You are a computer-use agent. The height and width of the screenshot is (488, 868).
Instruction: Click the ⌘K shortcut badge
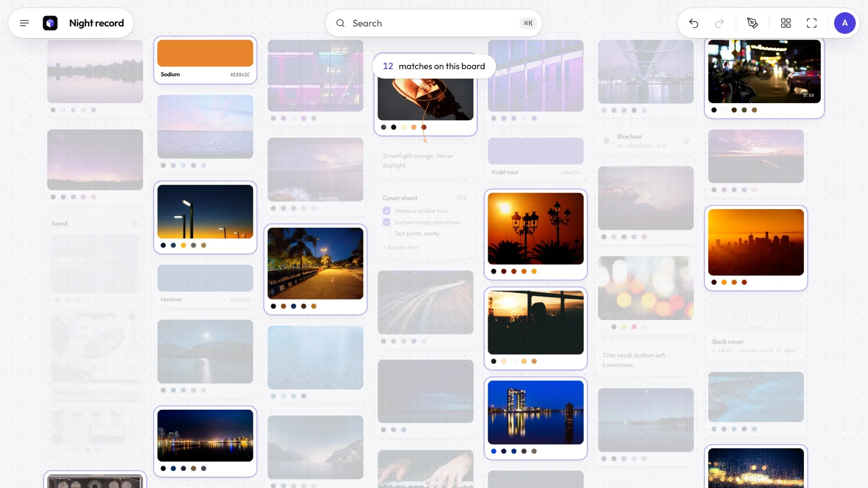[528, 23]
